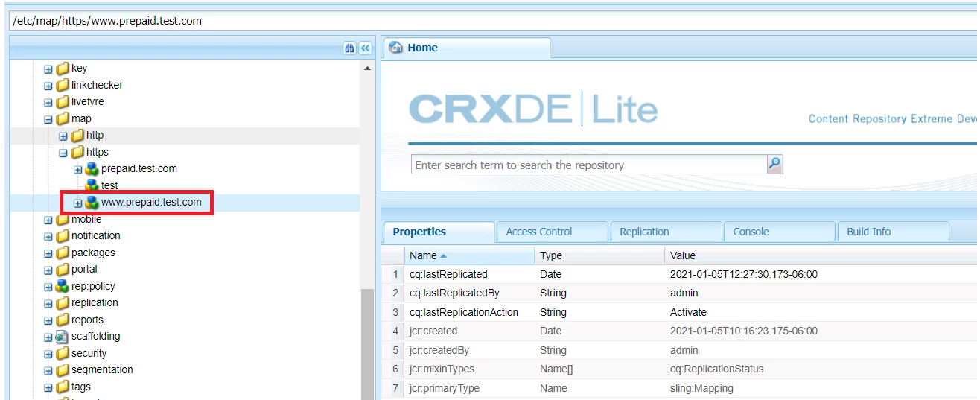Click the https folder icon
The image size is (980, 400).
77,152
